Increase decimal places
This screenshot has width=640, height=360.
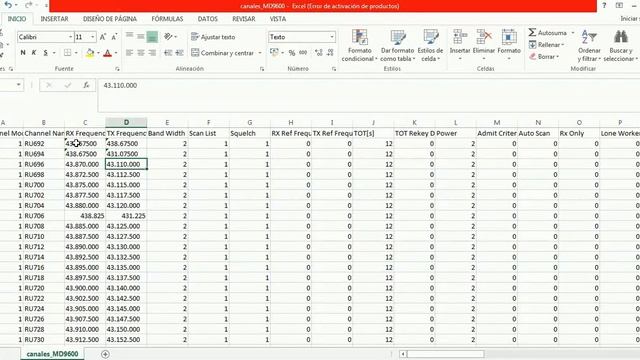(x=318, y=53)
